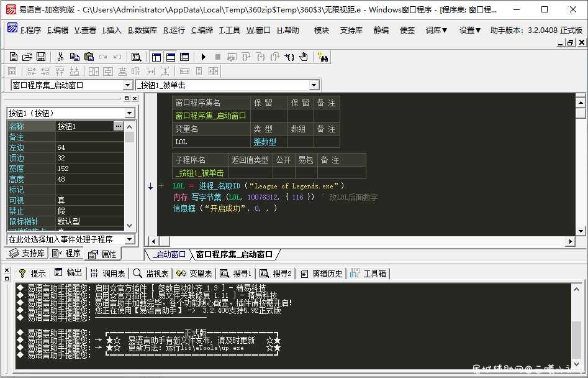This screenshot has width=588, height=378.
Task: Expand the 词库 dropdown menu
Action: [x=436, y=30]
